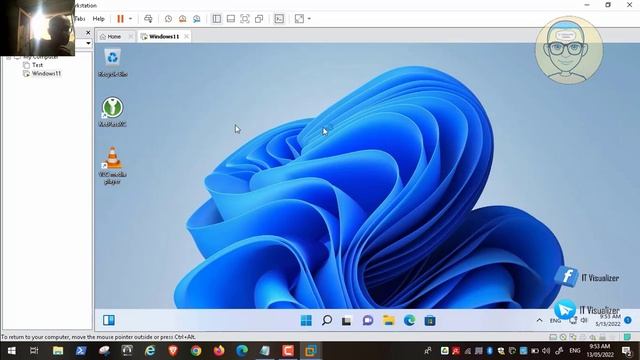640x360 pixels.
Task: Open File Explorer on the host taskbar
Action: tap(58, 351)
